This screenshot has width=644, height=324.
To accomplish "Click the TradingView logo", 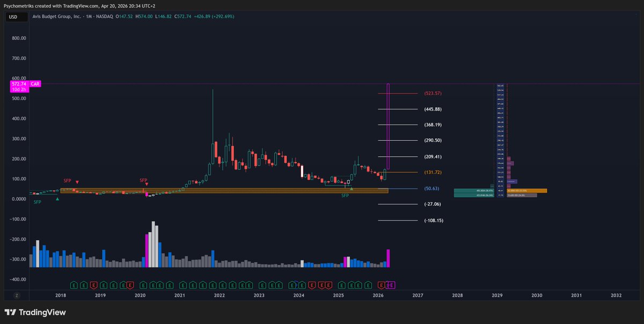I will click(35, 312).
